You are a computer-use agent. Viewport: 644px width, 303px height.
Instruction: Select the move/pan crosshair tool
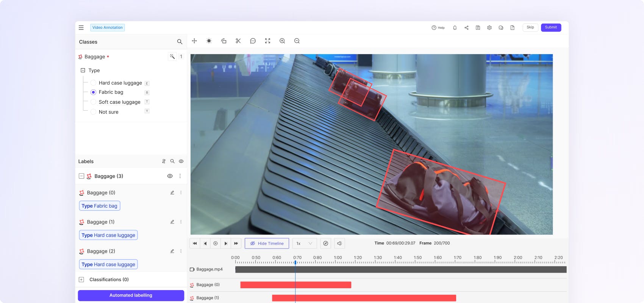[194, 41]
